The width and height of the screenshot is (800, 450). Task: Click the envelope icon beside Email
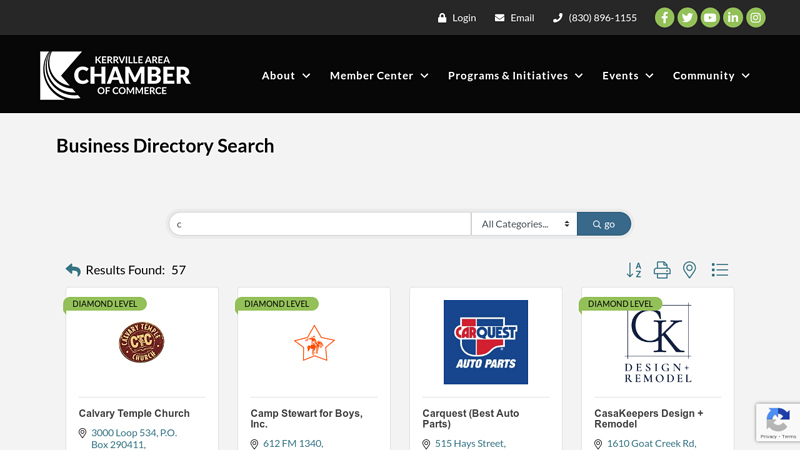click(x=499, y=18)
